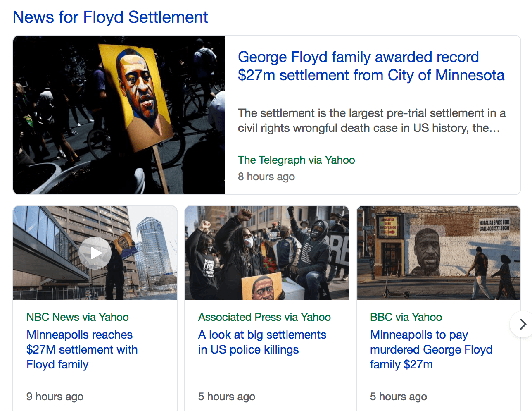Click "Associated Press via Yahoo" source label
This screenshot has height=411, width=532.
(x=264, y=317)
